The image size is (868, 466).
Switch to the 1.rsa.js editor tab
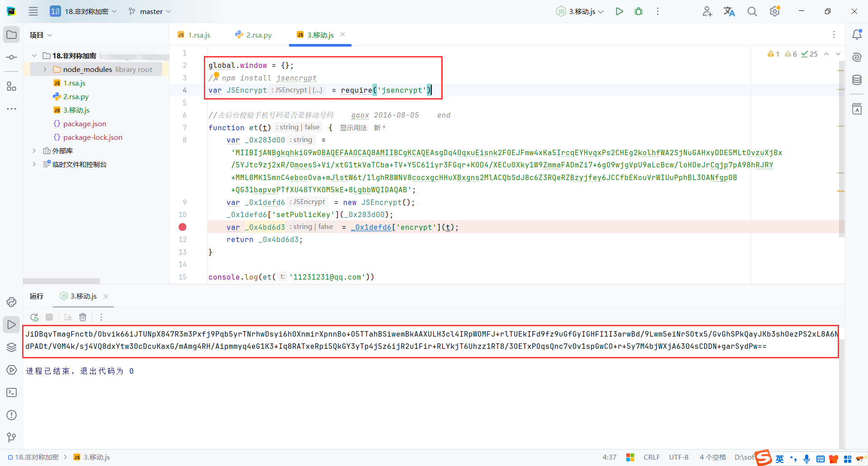194,35
